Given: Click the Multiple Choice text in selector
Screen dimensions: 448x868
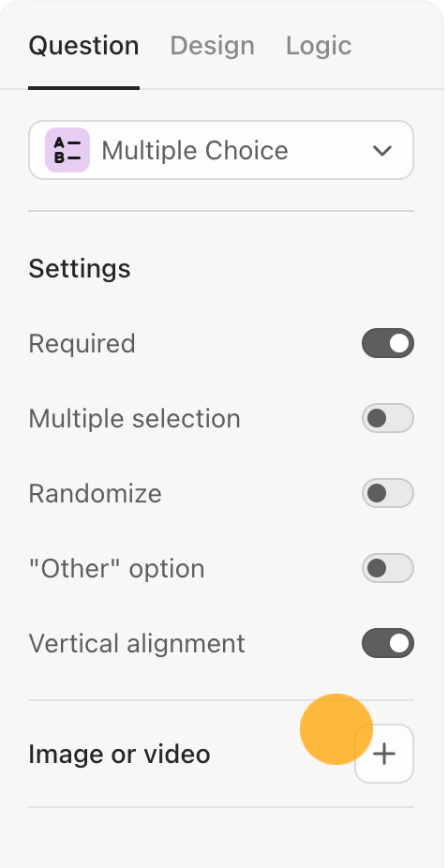Looking at the screenshot, I should 195,151.
